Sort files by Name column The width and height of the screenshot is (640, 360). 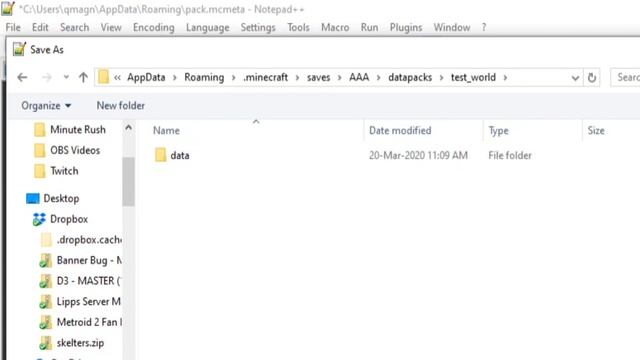166,131
